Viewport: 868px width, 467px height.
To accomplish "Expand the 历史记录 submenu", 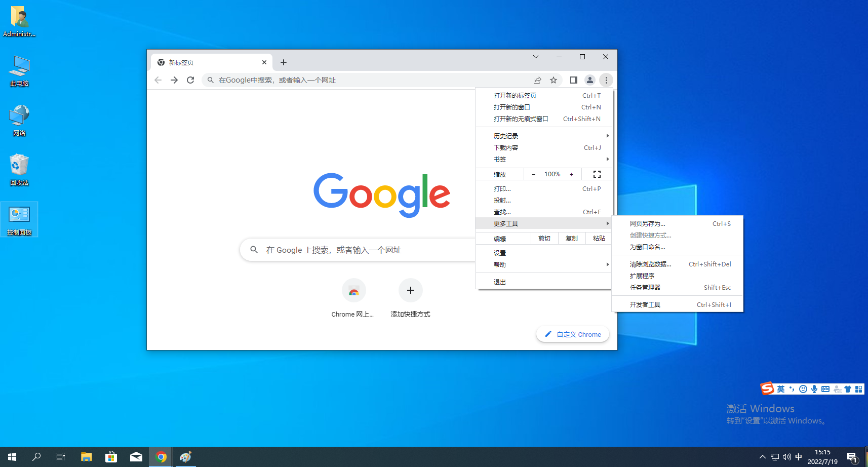I will click(x=543, y=136).
